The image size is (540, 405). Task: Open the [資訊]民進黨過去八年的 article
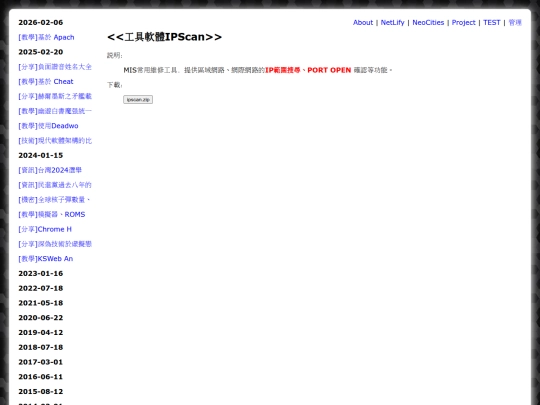[55, 185]
